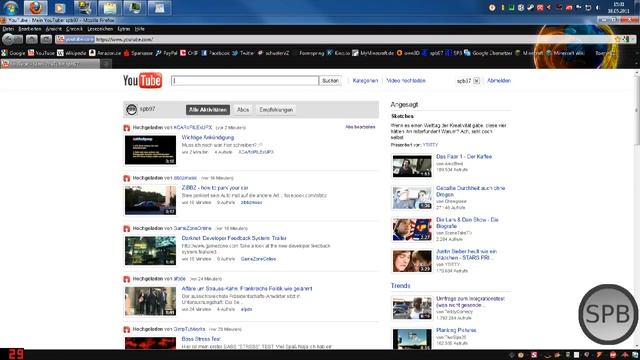Click the Firefox taskbar icon

click(36, 8)
